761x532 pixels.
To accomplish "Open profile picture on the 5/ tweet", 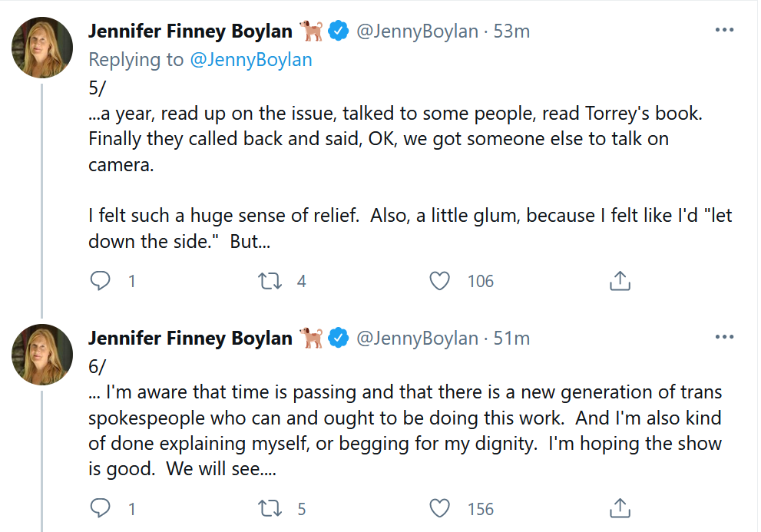I will (x=42, y=47).
